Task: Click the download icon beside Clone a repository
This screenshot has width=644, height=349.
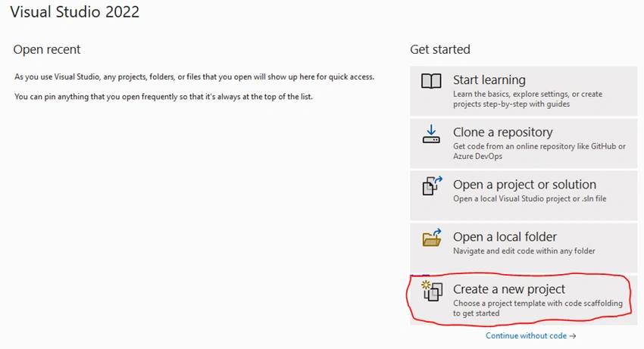Action: (431, 134)
